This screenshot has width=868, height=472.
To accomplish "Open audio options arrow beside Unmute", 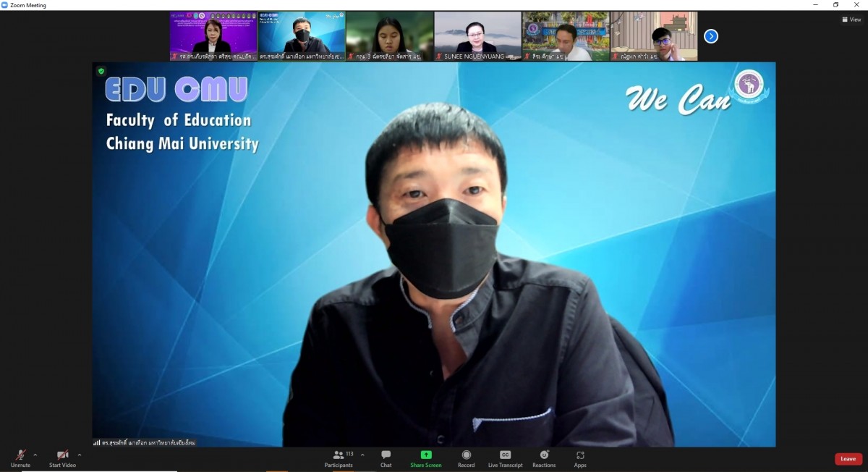I will [x=35, y=455].
